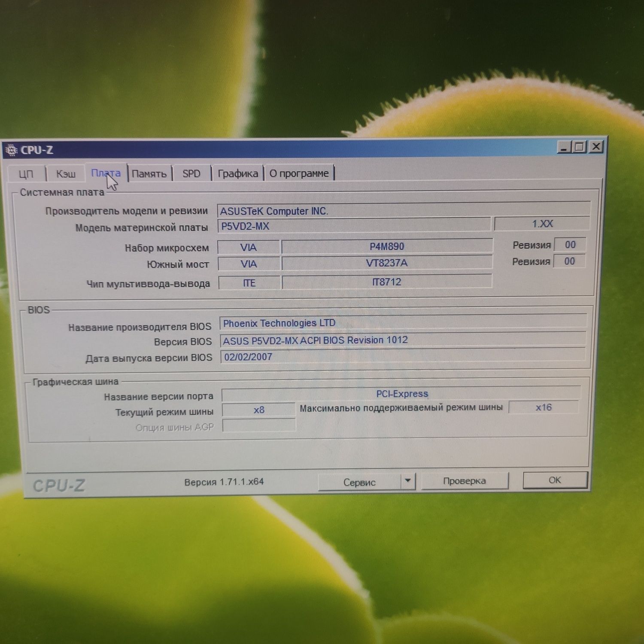The height and width of the screenshot is (644, 644).
Task: Switch to the Графика tab
Action: 238,173
